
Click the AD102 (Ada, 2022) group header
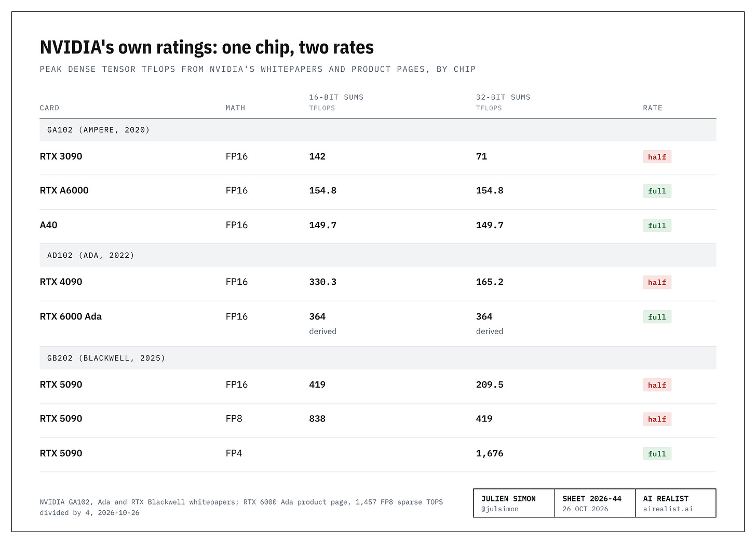[x=378, y=255]
